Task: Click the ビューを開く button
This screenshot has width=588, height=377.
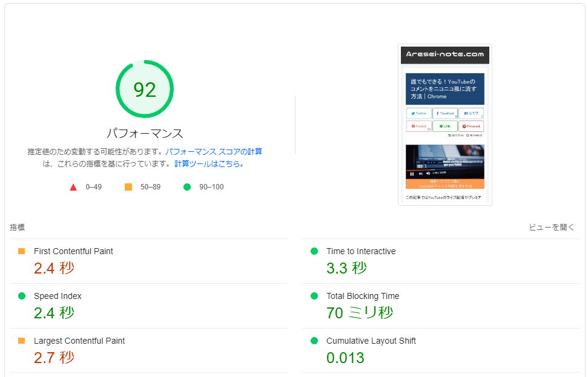Action: coord(551,227)
